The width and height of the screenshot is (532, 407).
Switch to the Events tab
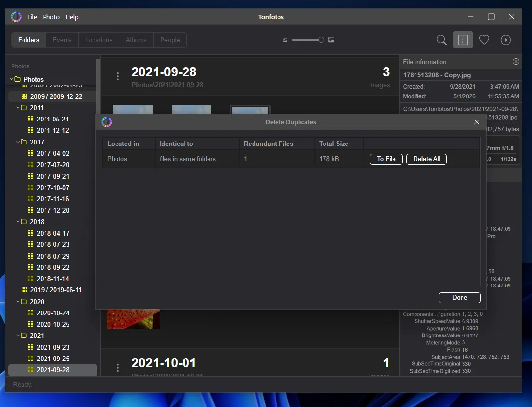(x=62, y=40)
